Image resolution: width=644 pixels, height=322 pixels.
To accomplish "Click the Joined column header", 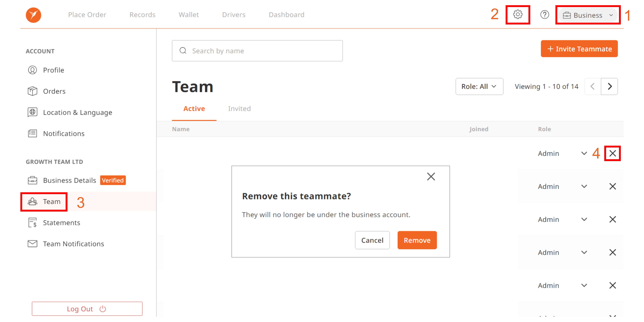I will click(x=479, y=129).
